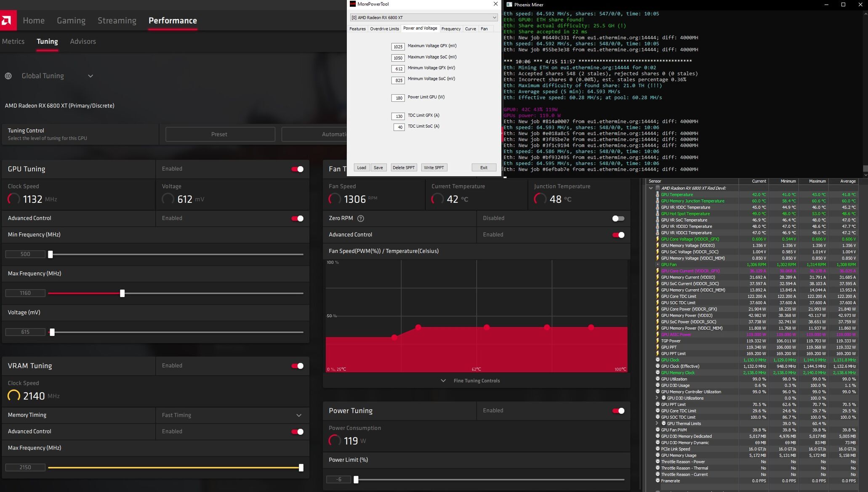Click the GPU PPT Limit lightning icon
Screen dimensions: 868x492
click(658, 354)
